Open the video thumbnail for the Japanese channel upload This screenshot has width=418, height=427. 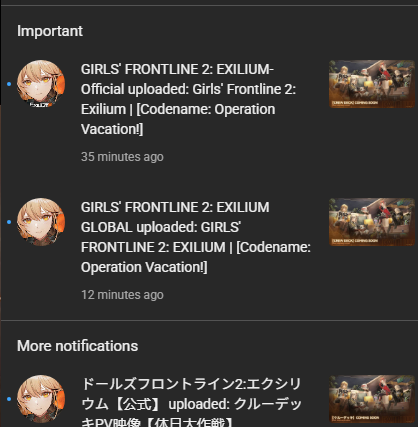[x=372, y=399]
